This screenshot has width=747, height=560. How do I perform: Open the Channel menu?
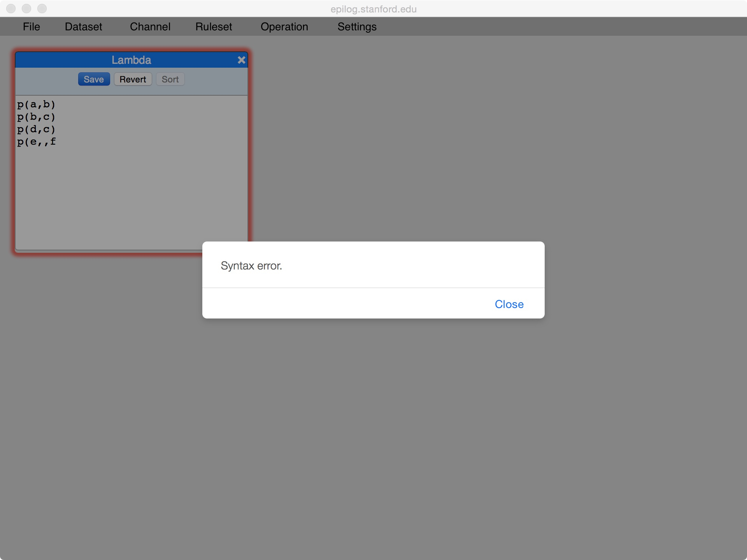[x=150, y=26]
